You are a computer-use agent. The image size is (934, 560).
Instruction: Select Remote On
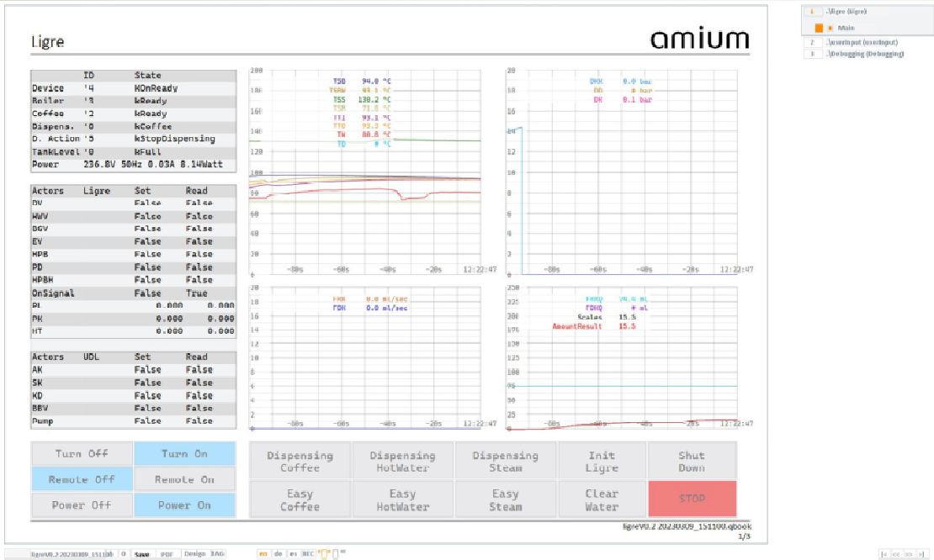184,479
